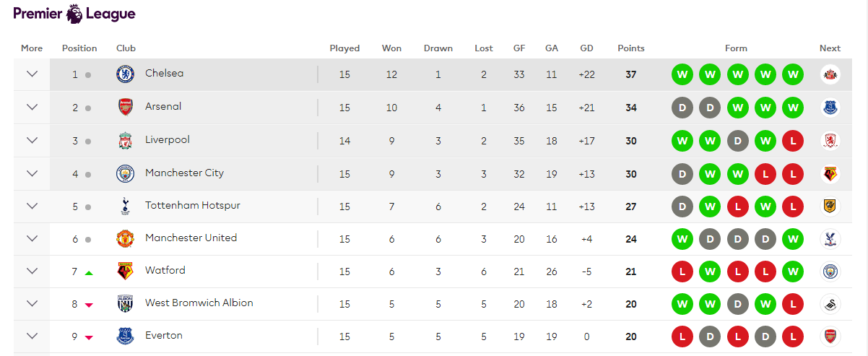Click Watford's green up-arrow position indicator
The image size is (868, 356).
tap(89, 273)
